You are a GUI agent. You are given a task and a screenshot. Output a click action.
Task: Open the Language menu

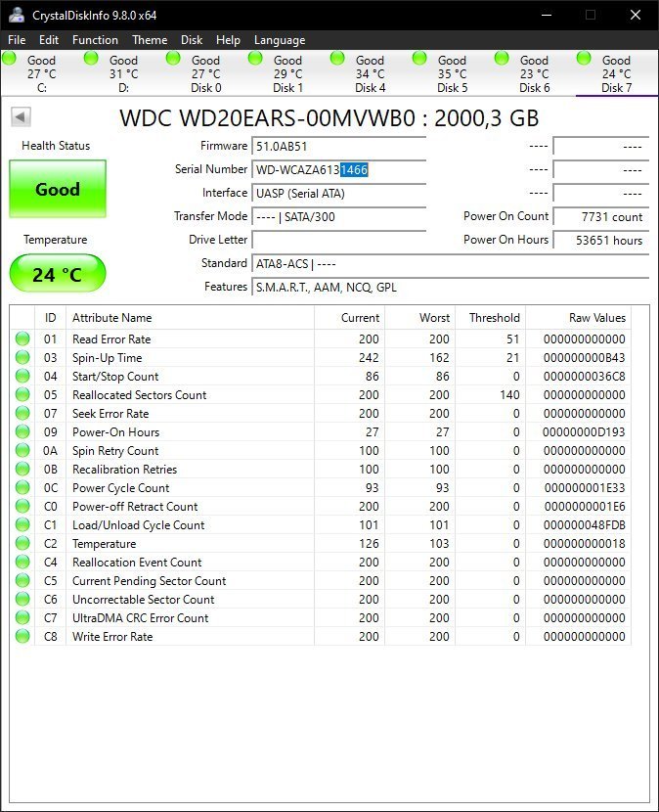point(280,40)
